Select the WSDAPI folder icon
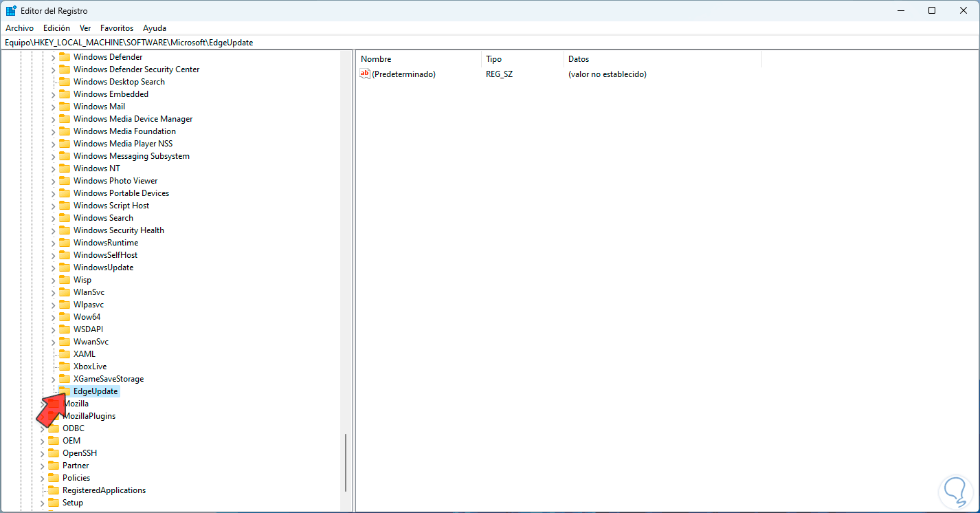 [x=65, y=329]
